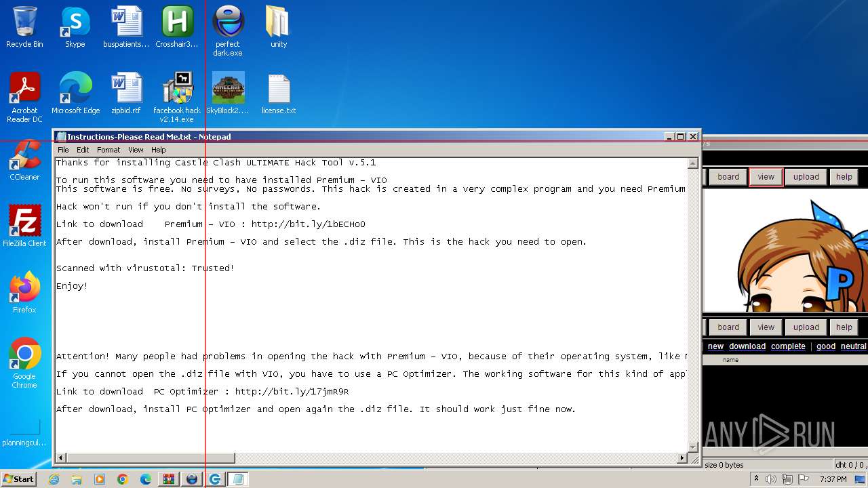Click Notepad horizontal scrollbar left arrow
Screen dimensions: 868x488
(61, 458)
